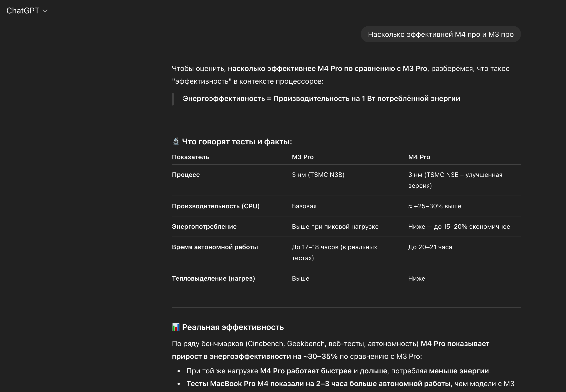Image resolution: width=566 pixels, height=392 pixels.
Task: Click the Процесс row label
Action: click(x=186, y=175)
